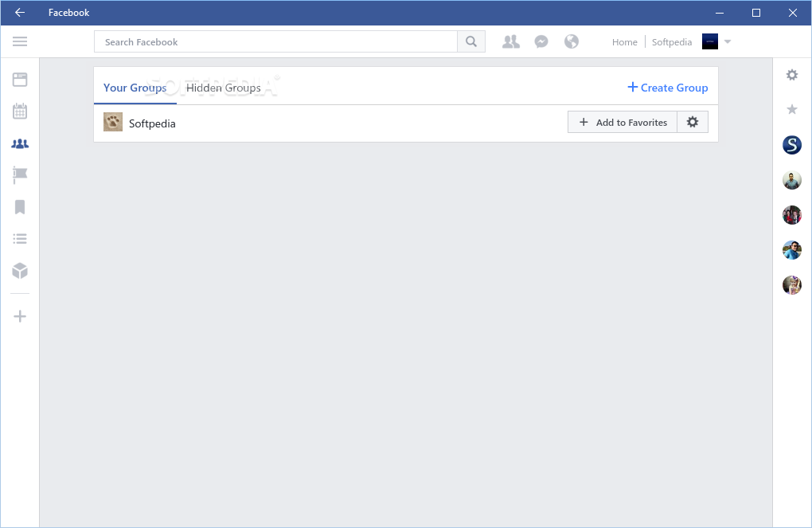Viewport: 812px width, 528px height.
Task: Open the Events calendar icon
Action: [x=20, y=111]
